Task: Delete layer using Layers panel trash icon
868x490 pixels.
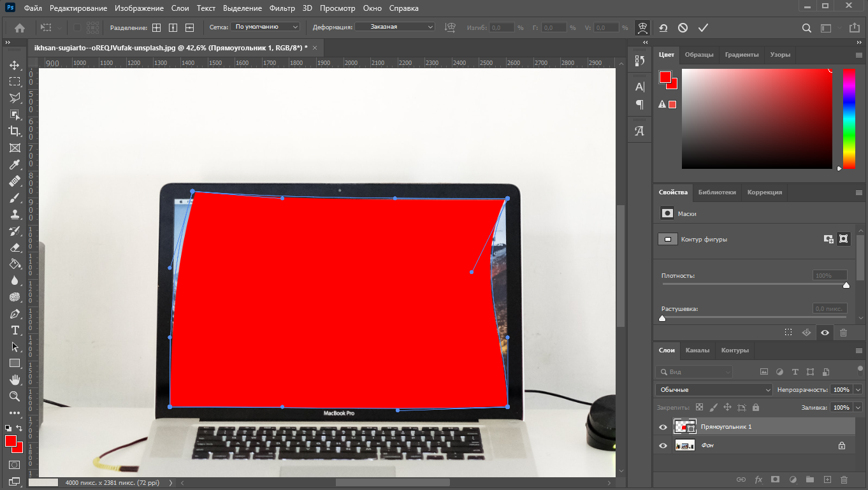Action: tap(844, 479)
